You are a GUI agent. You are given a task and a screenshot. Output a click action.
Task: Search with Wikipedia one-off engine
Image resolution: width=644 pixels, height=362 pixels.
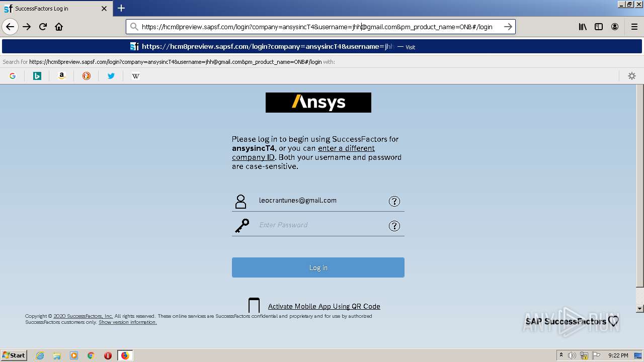pos(135,76)
